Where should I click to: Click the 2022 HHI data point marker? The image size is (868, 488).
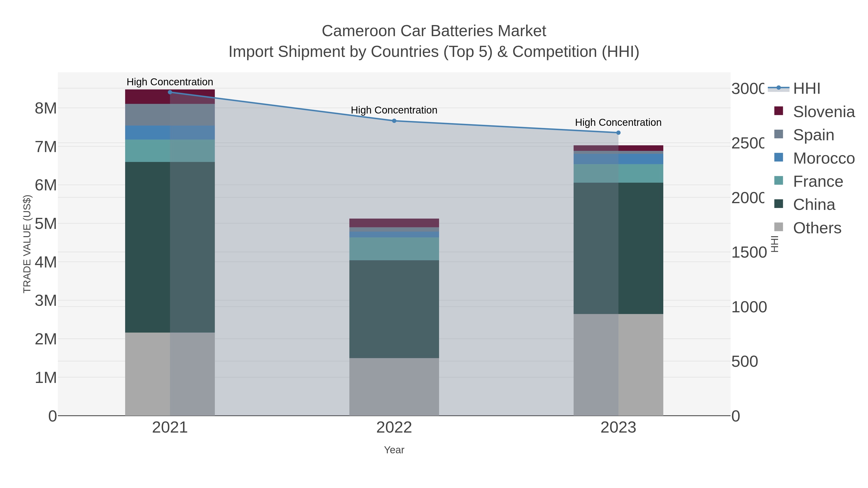point(394,120)
